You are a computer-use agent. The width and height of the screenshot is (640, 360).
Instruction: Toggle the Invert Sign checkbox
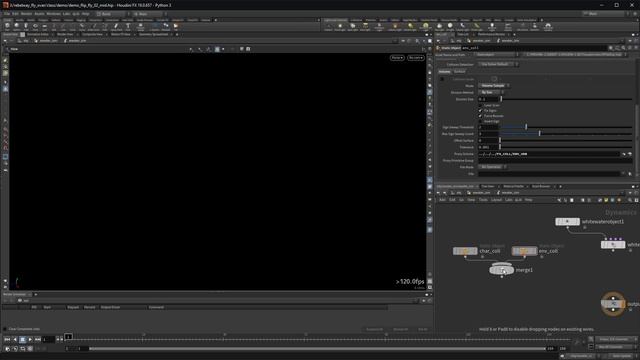pos(480,121)
